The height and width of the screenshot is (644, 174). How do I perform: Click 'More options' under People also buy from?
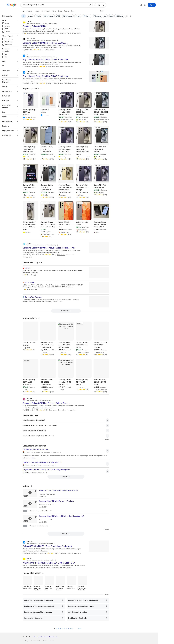66,311
